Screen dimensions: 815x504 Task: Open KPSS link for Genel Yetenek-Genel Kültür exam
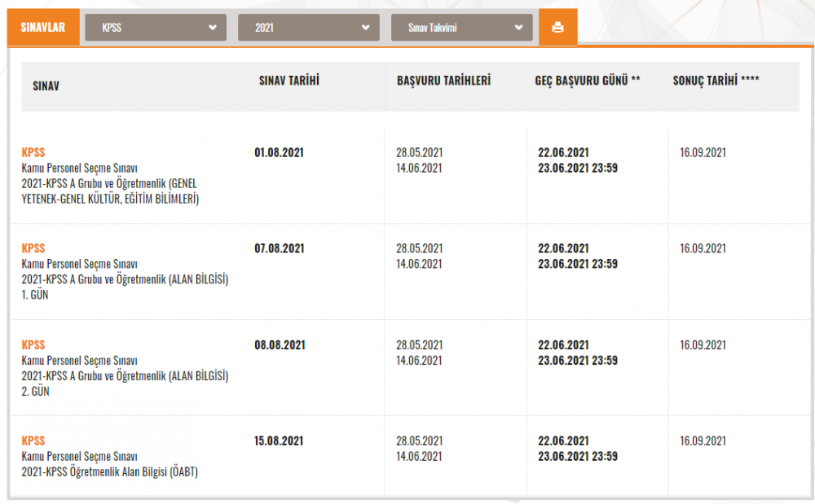(33, 152)
